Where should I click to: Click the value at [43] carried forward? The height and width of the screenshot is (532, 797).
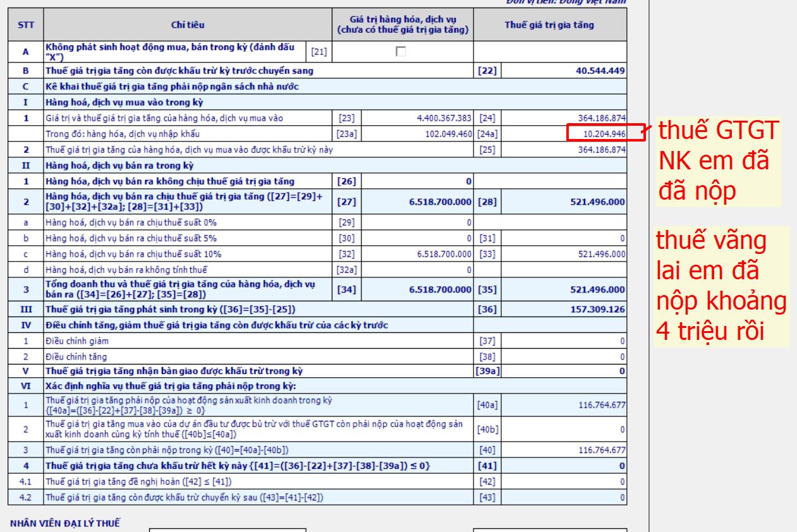[564, 497]
